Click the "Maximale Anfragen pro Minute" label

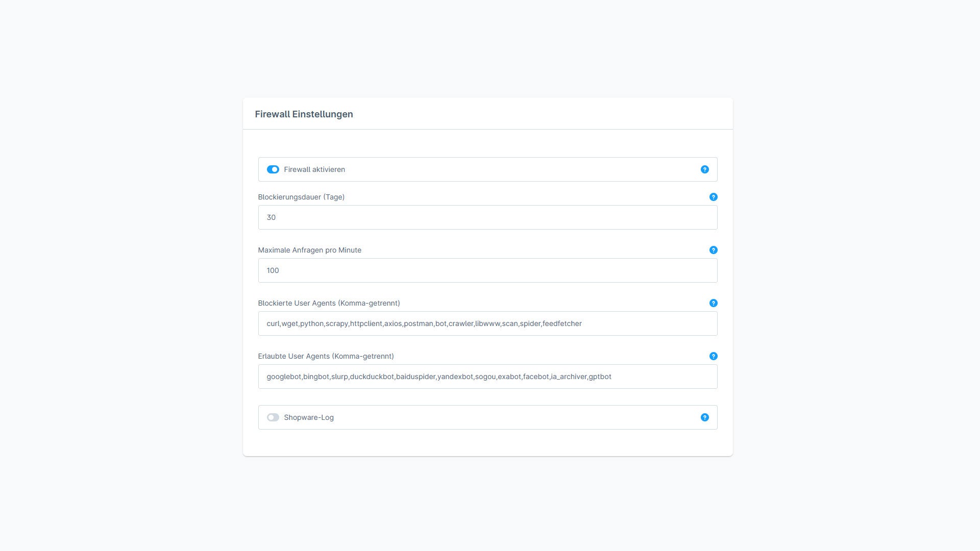[309, 250]
